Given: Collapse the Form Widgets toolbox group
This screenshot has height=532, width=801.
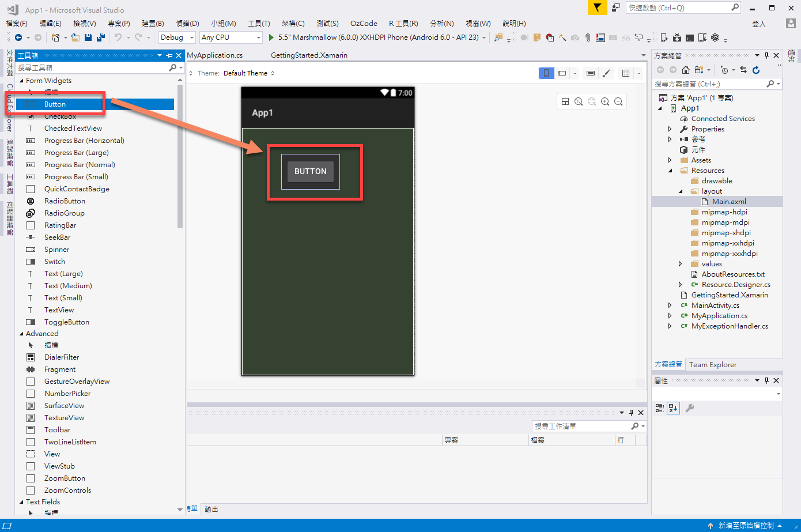Looking at the screenshot, I should coord(21,81).
